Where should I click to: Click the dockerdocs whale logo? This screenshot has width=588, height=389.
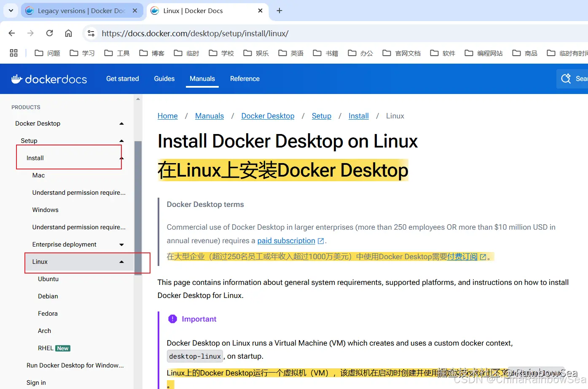pos(49,79)
